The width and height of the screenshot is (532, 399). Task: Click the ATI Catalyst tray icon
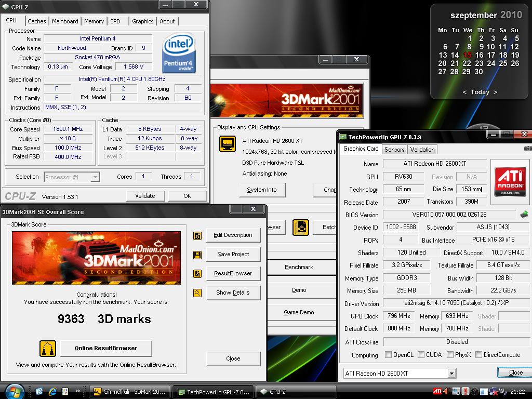coord(437,392)
